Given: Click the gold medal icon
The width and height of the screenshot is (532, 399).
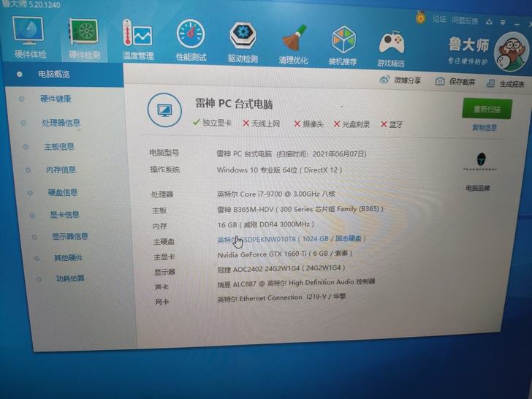Looking at the screenshot, I should point(420,17).
